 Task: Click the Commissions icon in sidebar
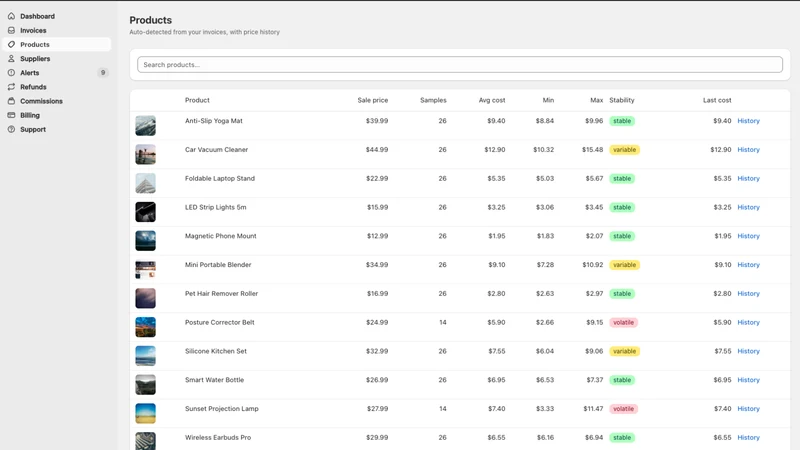[x=11, y=101]
